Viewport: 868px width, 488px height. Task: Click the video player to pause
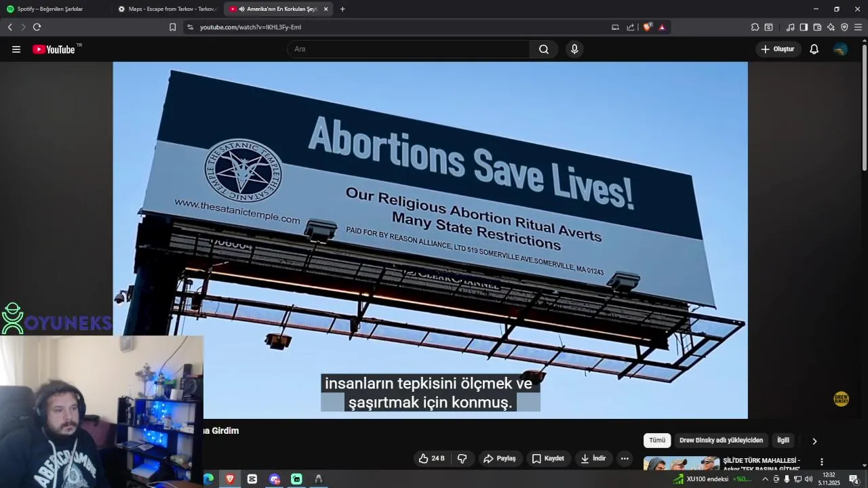(430, 240)
